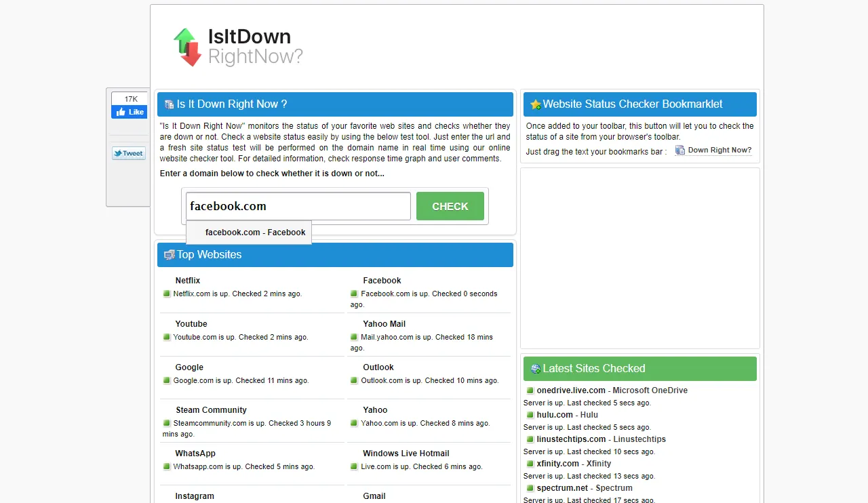Screen dimensions: 868x503
Task: Click the Down Right Now? bookmarklet link
Action: [719, 150]
